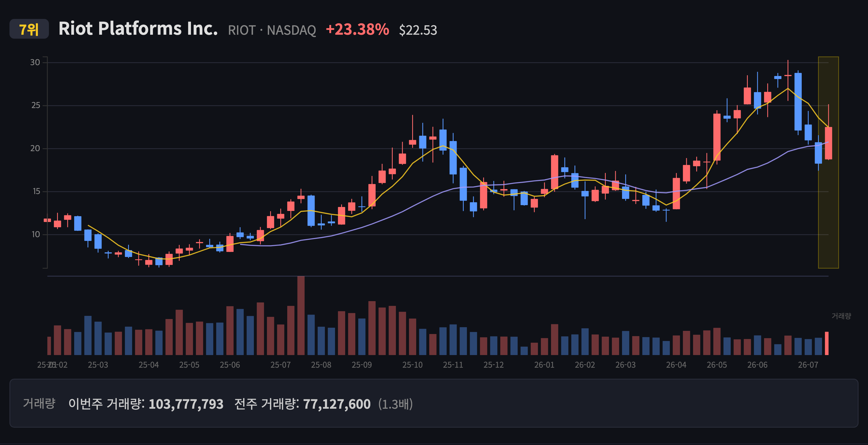Click the 26-01 date label
Viewport: 868px width, 445px height.
pyautogui.click(x=544, y=365)
